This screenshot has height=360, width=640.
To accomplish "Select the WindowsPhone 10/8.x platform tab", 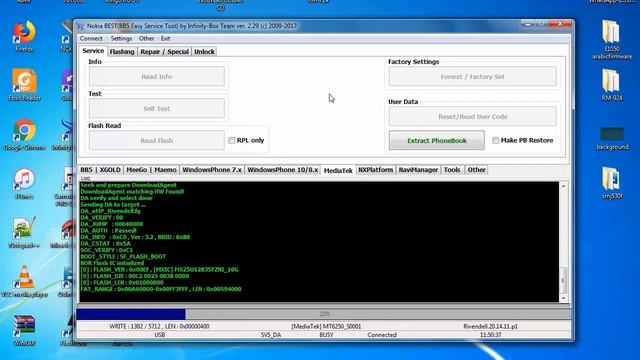I will pos(282,170).
